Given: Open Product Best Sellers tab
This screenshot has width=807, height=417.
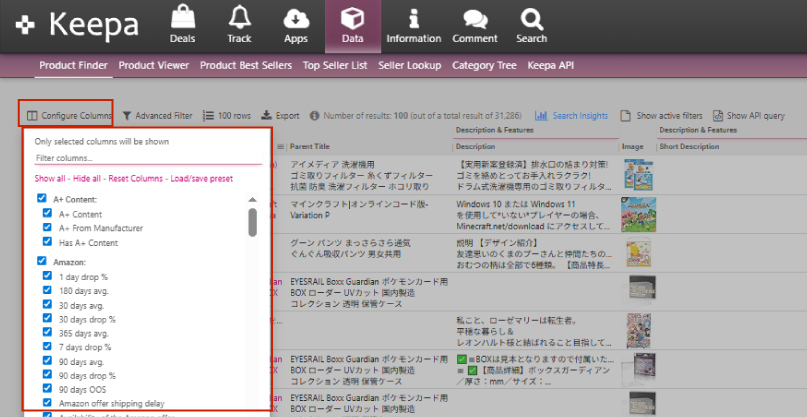Looking at the screenshot, I should pos(246,65).
